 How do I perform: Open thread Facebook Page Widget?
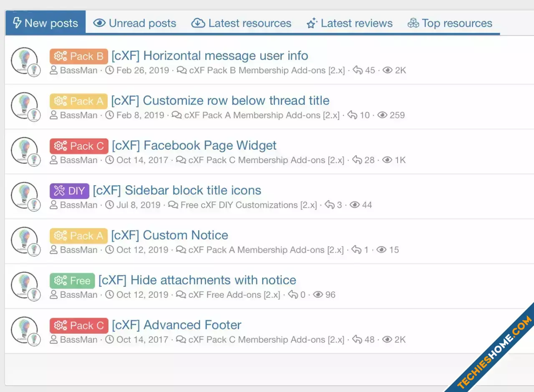click(194, 145)
